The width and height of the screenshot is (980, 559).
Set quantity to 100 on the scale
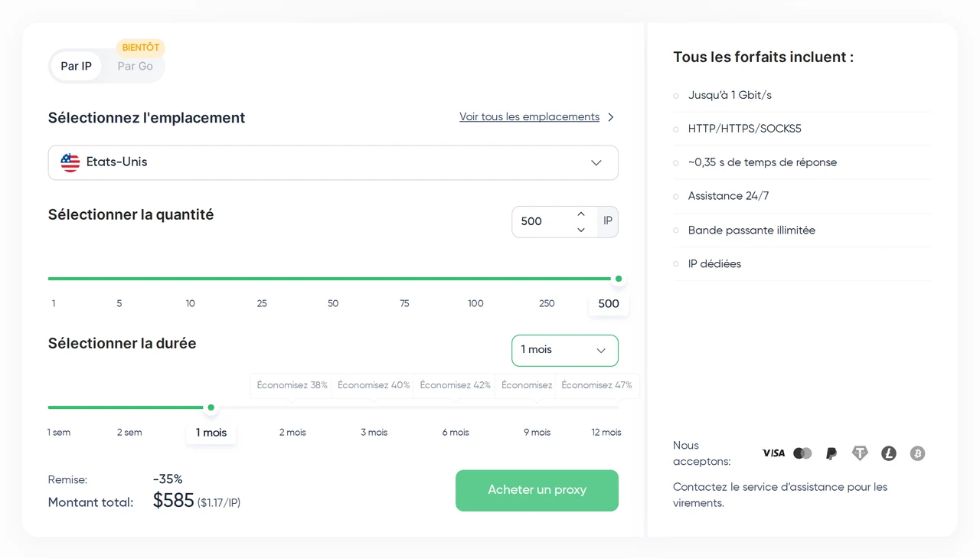pyautogui.click(x=475, y=304)
